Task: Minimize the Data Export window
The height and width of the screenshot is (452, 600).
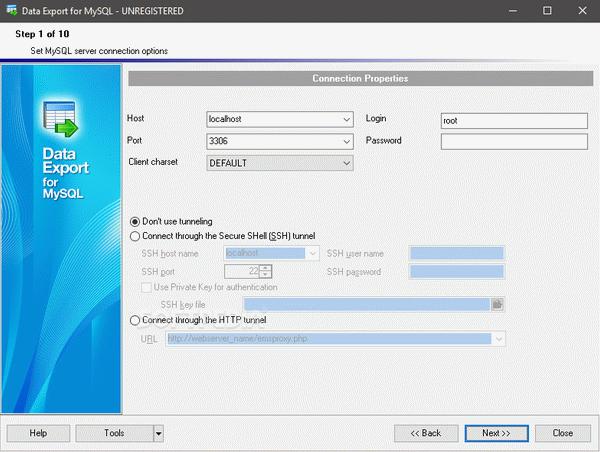Action: point(513,11)
